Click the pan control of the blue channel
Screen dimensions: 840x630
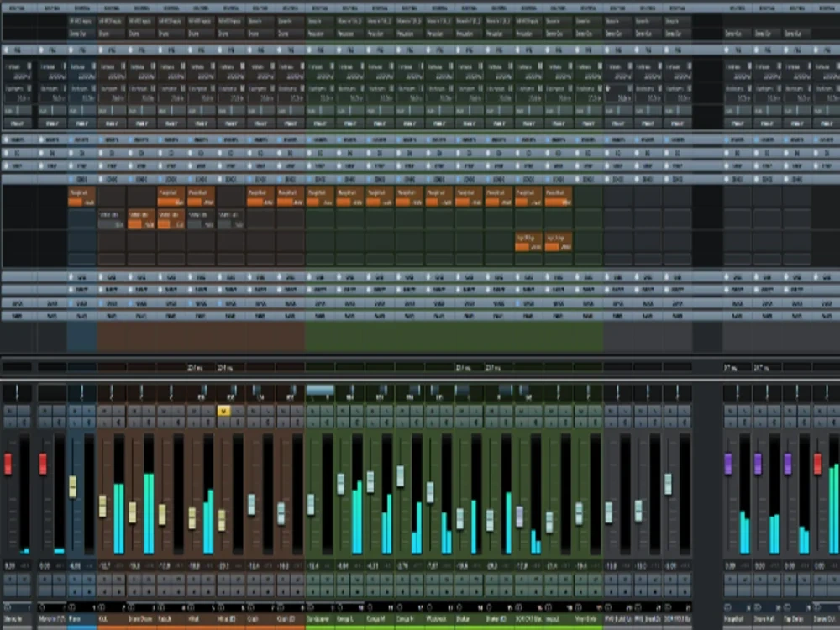[82, 392]
